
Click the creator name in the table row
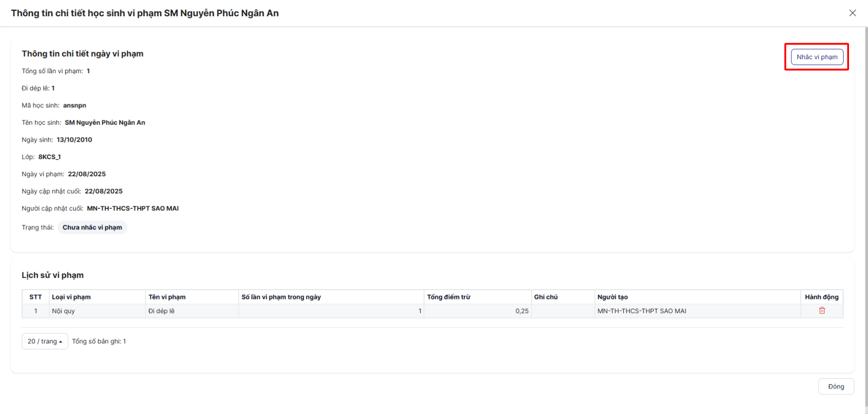pos(642,311)
